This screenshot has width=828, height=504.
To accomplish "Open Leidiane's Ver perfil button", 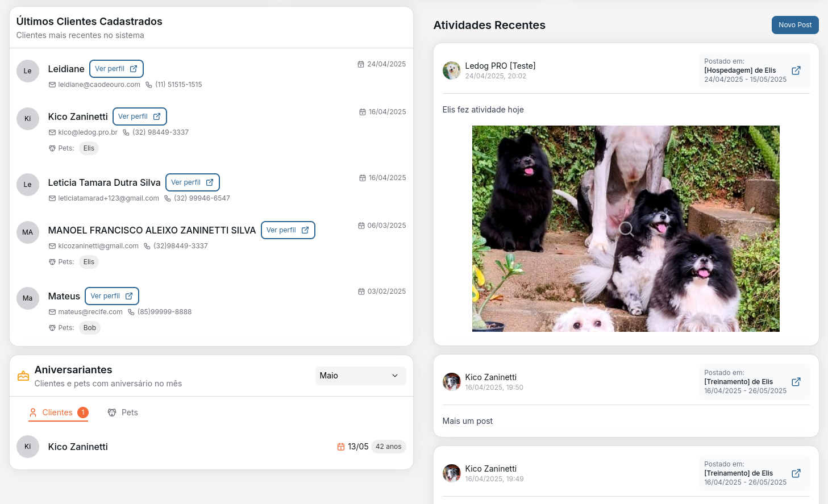I will (x=116, y=69).
